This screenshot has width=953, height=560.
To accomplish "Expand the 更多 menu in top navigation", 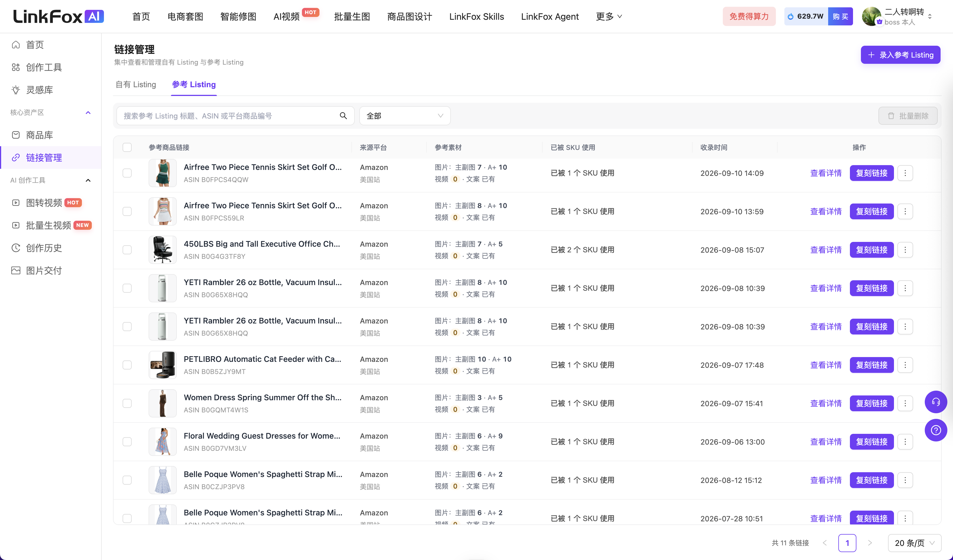I will [608, 16].
